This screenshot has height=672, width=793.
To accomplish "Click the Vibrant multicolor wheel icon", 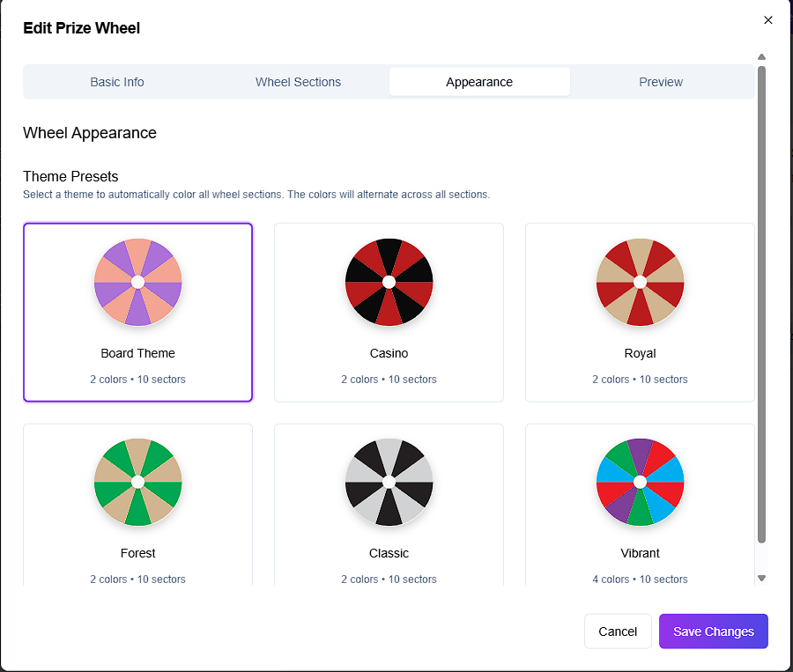I will (640, 482).
